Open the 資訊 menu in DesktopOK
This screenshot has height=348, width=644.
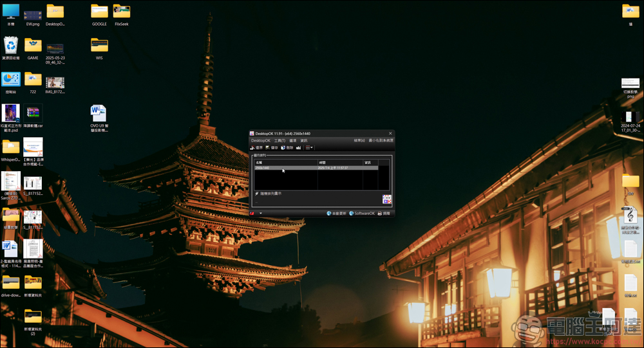point(304,140)
